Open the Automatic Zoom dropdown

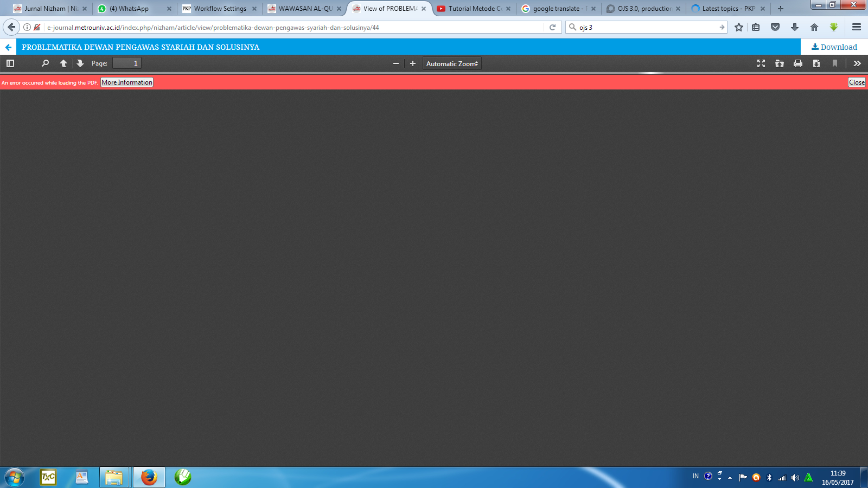(x=452, y=63)
